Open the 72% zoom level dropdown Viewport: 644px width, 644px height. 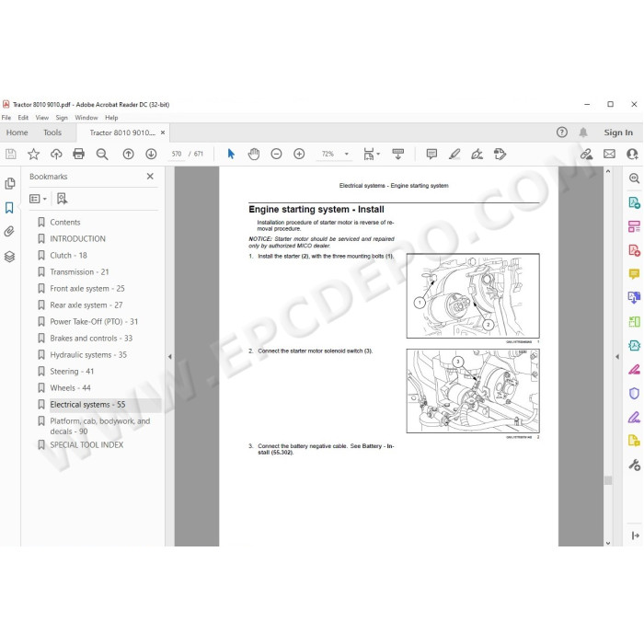(346, 154)
